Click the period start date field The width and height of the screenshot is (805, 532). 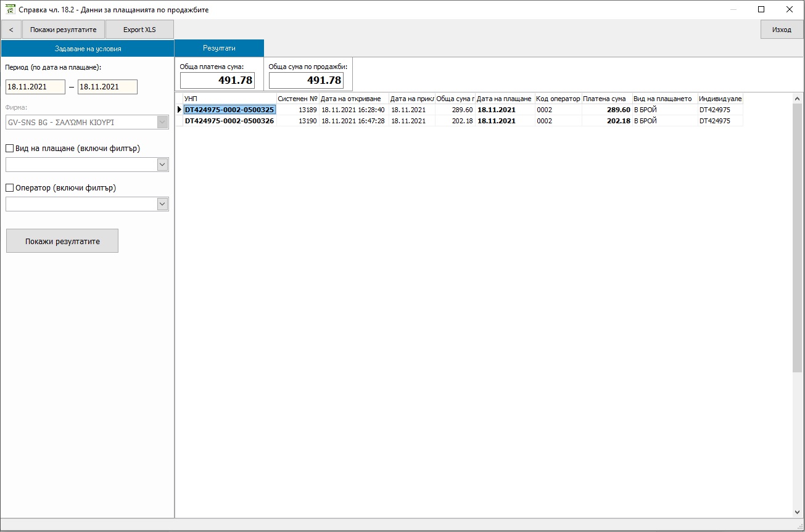click(x=35, y=87)
